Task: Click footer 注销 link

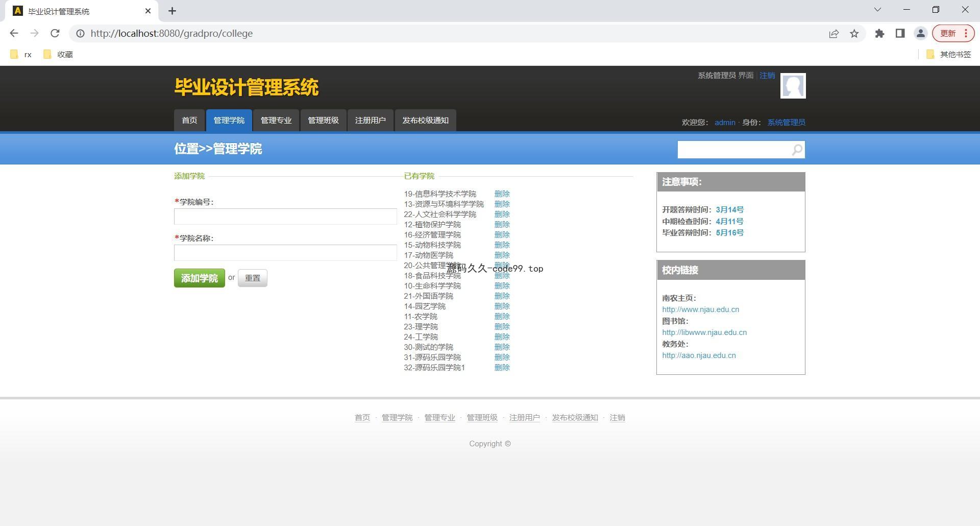Action: coord(617,418)
